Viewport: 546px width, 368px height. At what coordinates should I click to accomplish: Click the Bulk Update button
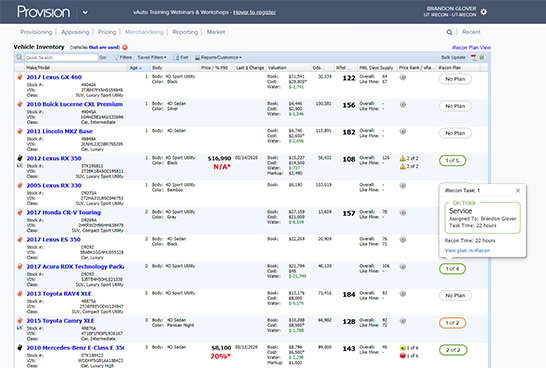click(x=453, y=57)
